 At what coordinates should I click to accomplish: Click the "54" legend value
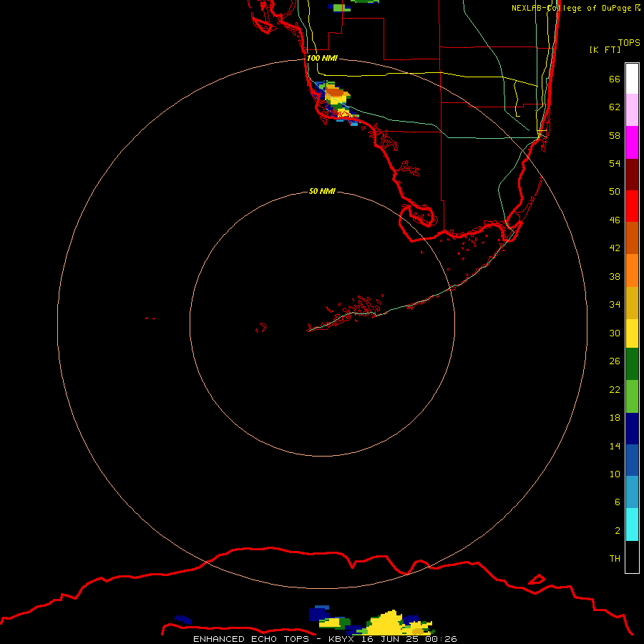[615, 163]
